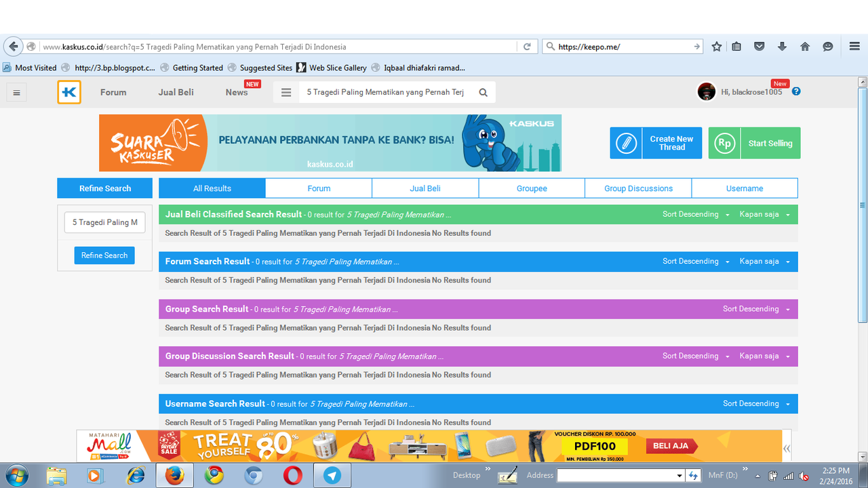Click the BELI AJA button in bottom ad
The width and height of the screenshot is (868, 488).
[671, 446]
